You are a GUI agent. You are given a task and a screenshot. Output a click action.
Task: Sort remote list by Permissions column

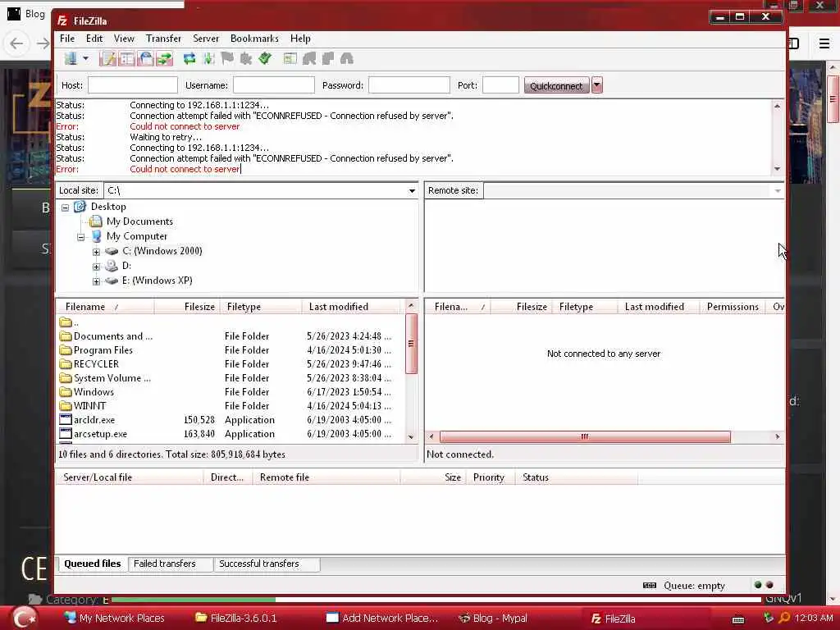(x=733, y=307)
